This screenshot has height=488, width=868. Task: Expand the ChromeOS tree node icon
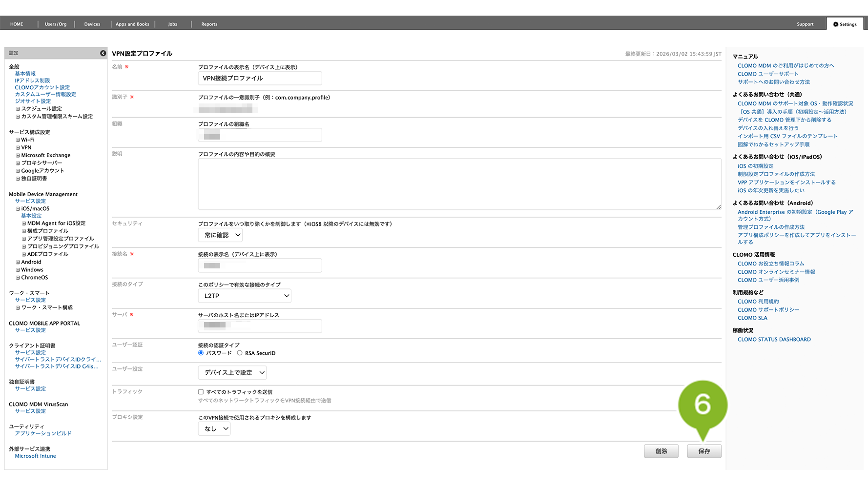pyautogui.click(x=18, y=278)
